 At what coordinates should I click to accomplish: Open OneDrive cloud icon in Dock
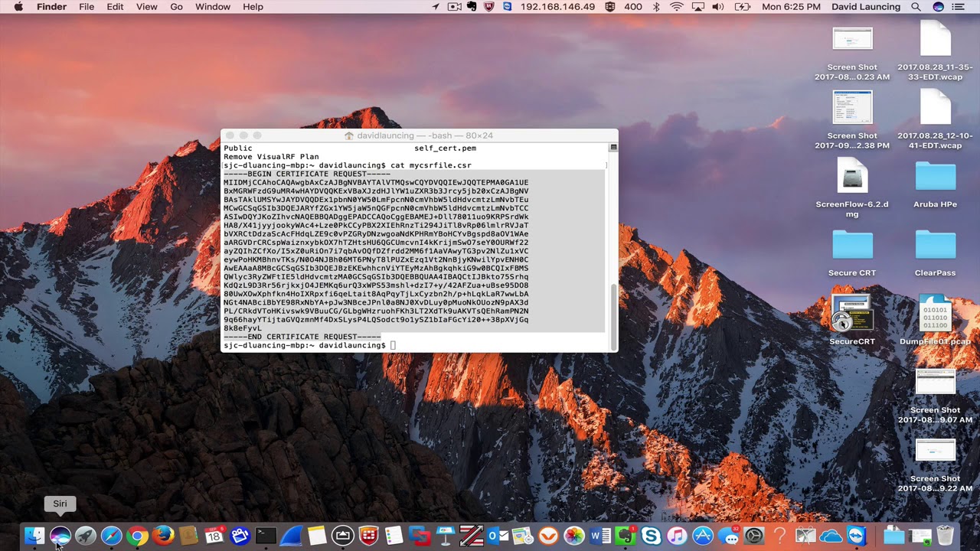831,536
